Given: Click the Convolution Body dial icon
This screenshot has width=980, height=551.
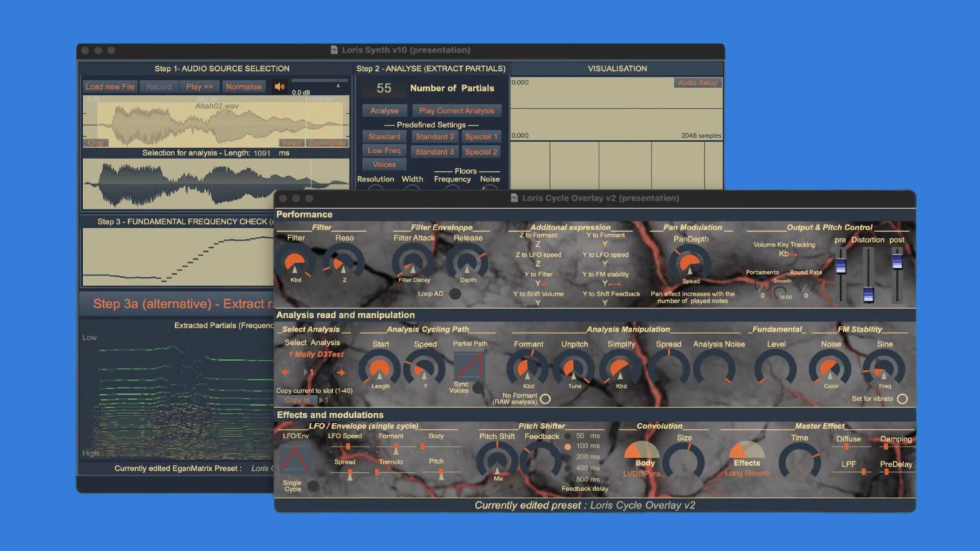Looking at the screenshot, I should click(x=642, y=450).
